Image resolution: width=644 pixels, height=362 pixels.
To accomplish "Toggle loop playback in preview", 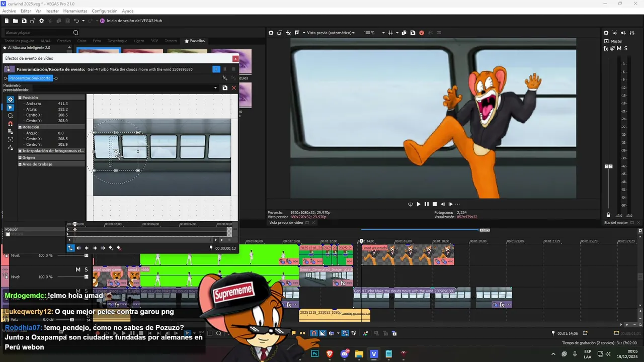I will (410, 204).
